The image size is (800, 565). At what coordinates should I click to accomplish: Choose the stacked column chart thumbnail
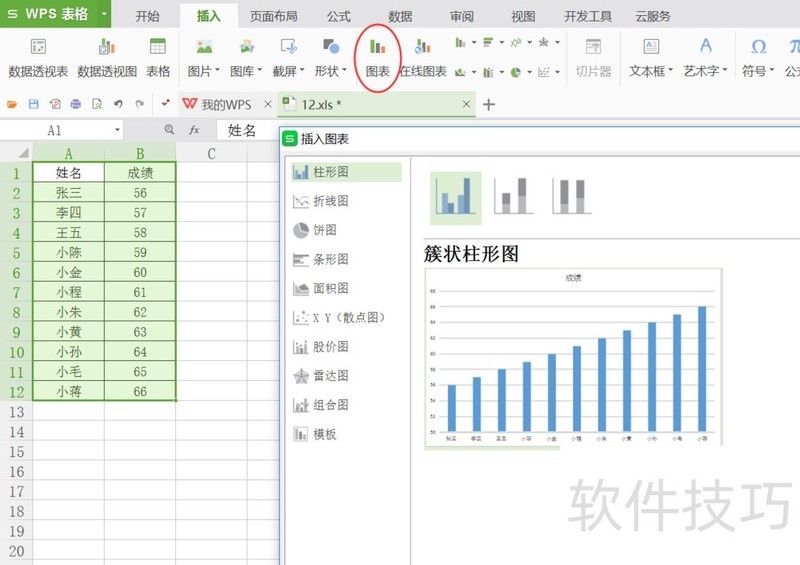[514, 196]
